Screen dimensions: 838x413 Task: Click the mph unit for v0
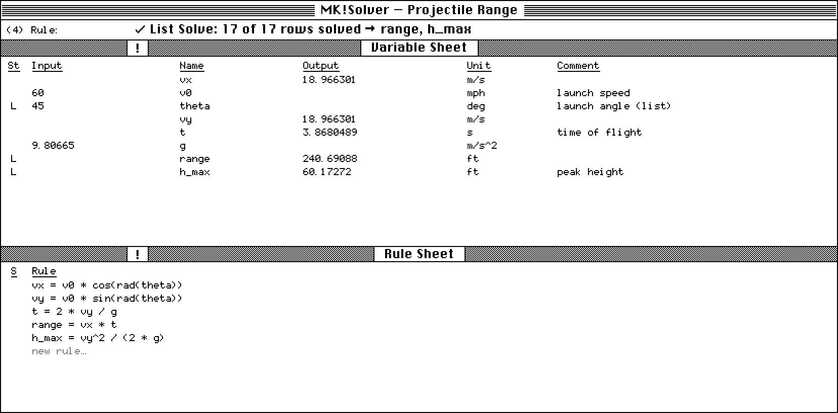(476, 93)
